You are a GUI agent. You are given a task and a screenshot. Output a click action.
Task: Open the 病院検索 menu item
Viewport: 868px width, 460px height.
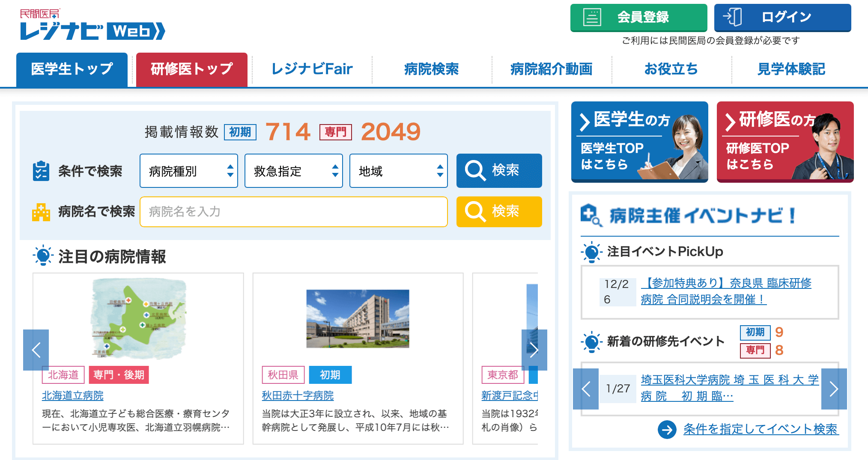(x=431, y=69)
